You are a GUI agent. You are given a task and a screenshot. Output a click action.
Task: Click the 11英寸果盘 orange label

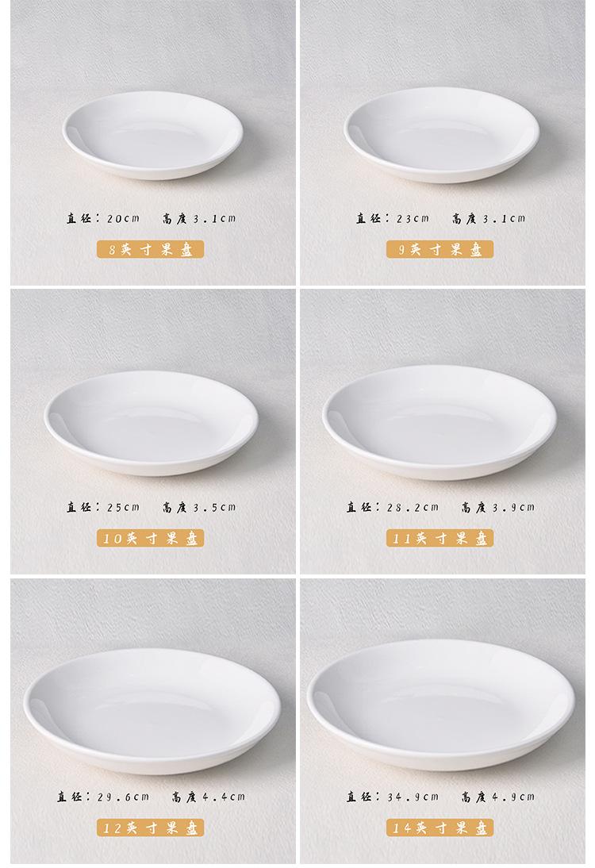pyautogui.click(x=440, y=538)
